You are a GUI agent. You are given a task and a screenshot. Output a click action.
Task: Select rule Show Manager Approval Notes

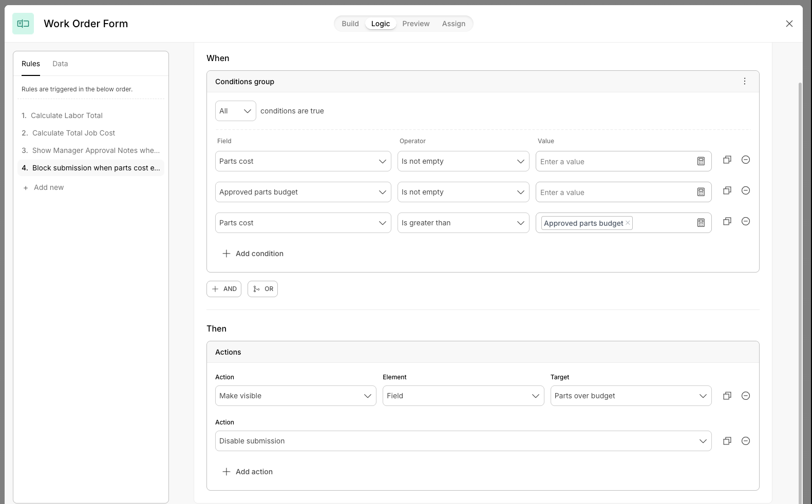(91, 150)
